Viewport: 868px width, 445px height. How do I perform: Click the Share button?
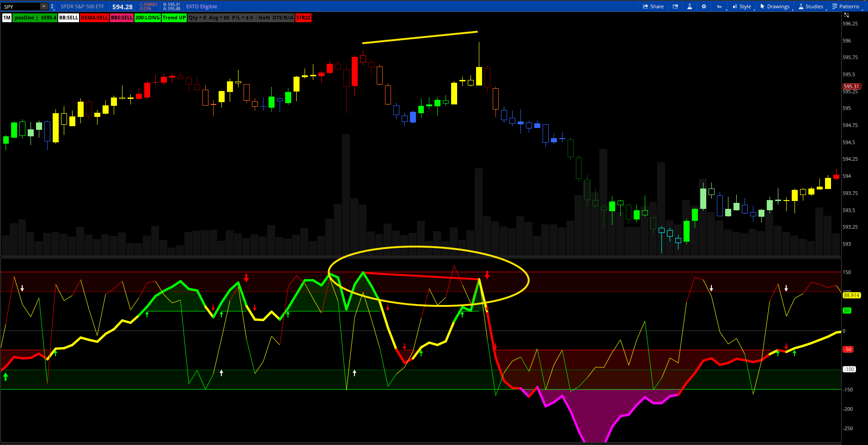click(x=653, y=6)
